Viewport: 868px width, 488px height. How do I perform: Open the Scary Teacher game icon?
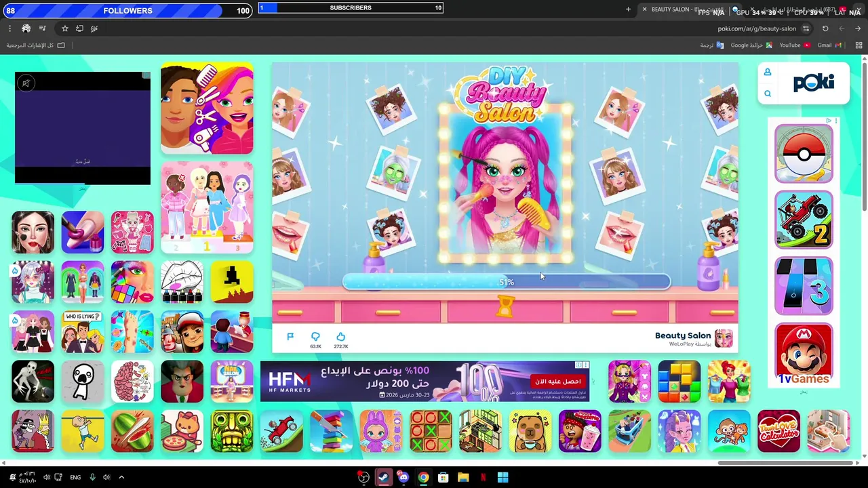coord(182,382)
